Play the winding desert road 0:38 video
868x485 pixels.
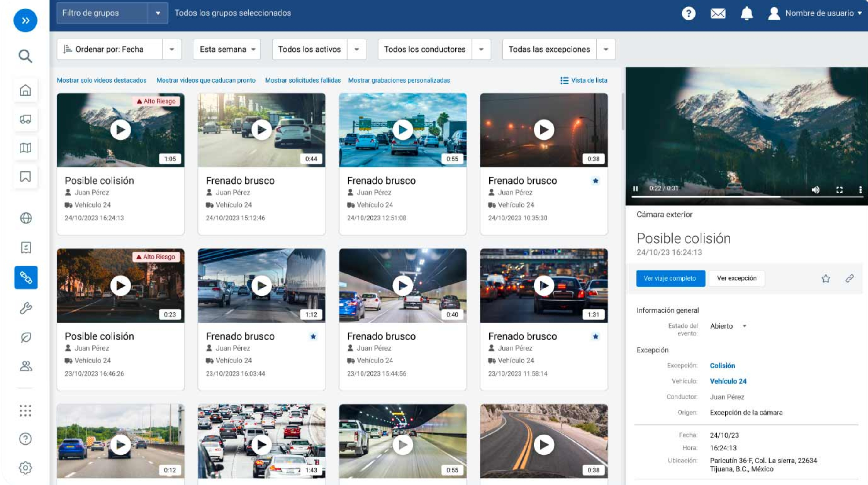click(544, 445)
